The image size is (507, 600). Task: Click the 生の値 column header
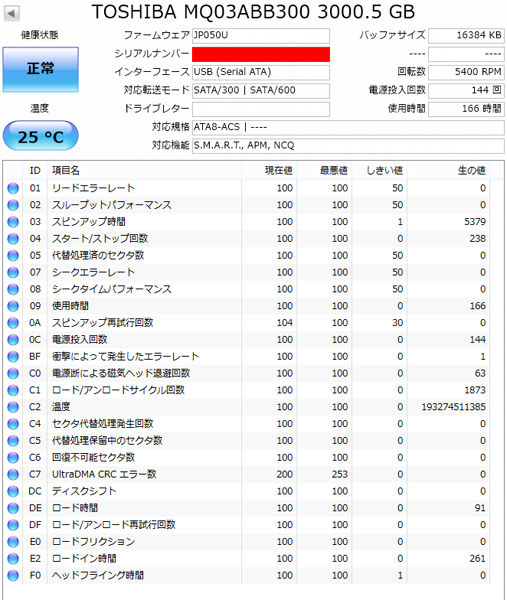[448, 171]
